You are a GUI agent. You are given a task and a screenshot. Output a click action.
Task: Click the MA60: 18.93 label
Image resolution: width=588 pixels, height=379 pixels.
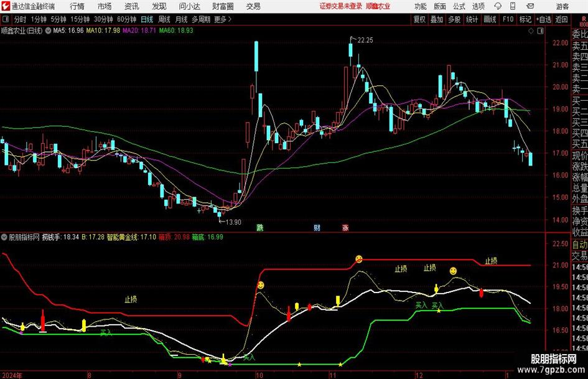tap(176, 30)
